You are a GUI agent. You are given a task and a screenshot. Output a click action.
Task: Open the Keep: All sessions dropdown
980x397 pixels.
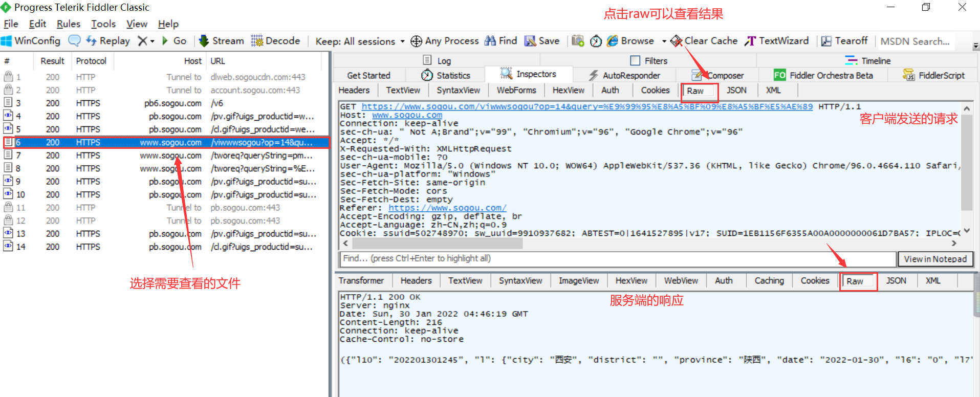tap(360, 41)
